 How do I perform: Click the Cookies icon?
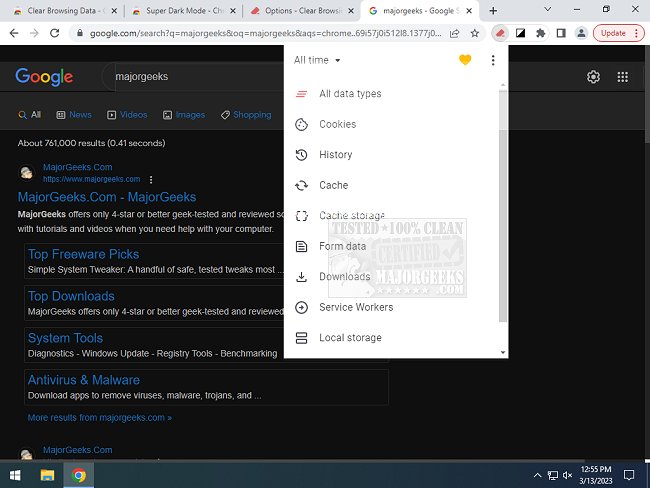point(301,124)
